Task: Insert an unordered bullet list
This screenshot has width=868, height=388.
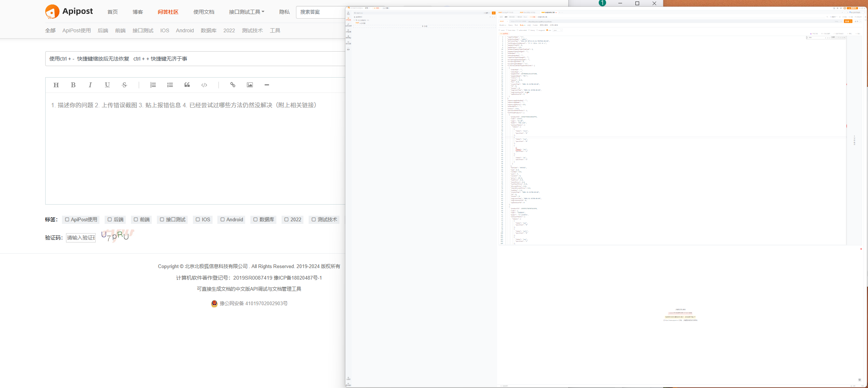Action: (170, 85)
